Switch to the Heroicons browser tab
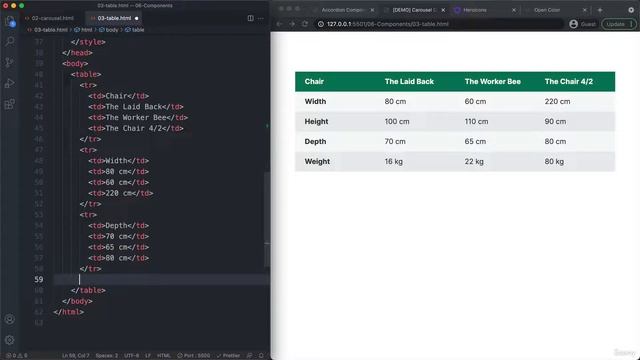The width and height of the screenshot is (640, 360). coord(474,10)
